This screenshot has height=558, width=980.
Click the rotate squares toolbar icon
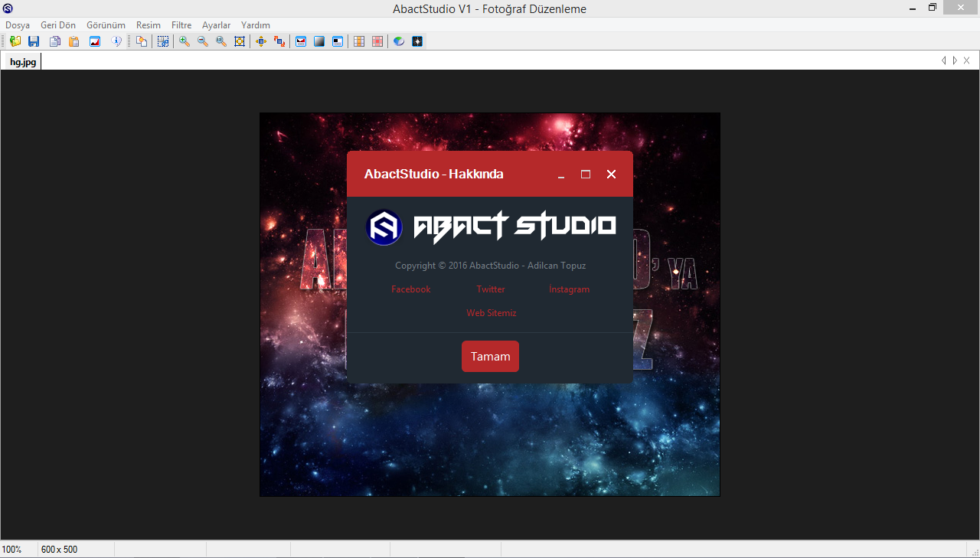(x=279, y=41)
